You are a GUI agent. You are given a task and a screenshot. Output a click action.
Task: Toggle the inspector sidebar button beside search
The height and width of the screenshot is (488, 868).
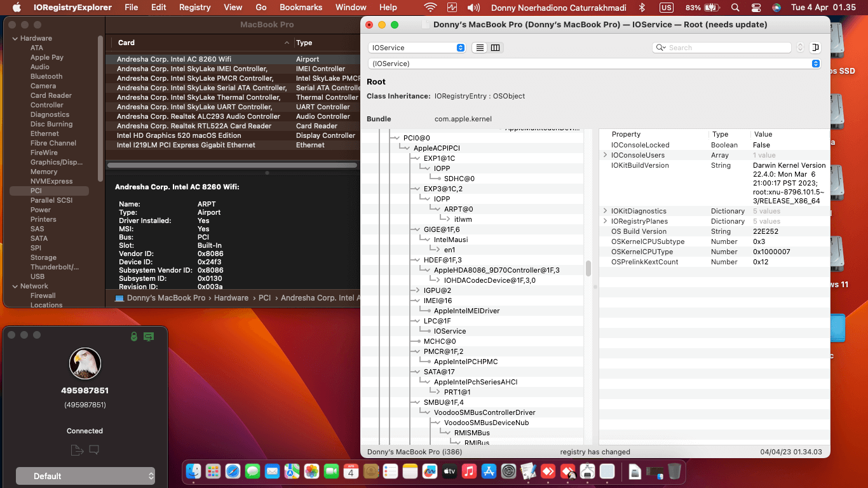pyautogui.click(x=815, y=48)
